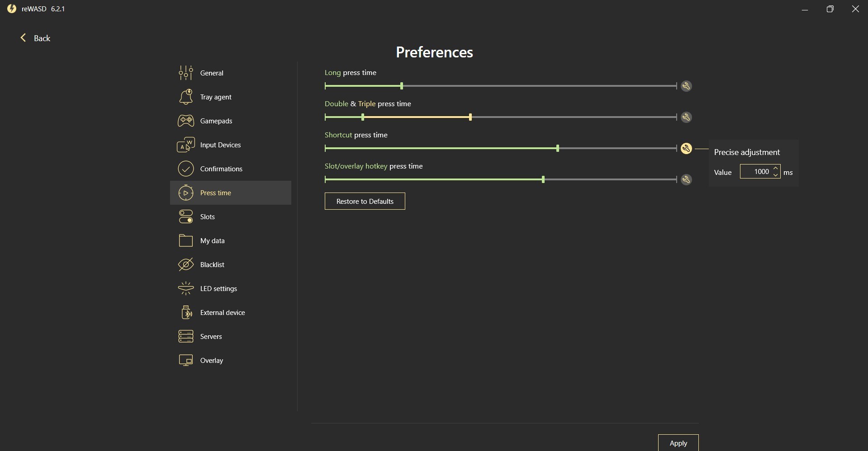Increase the precise adjustment value with up arrow
The image size is (868, 451).
click(776, 169)
